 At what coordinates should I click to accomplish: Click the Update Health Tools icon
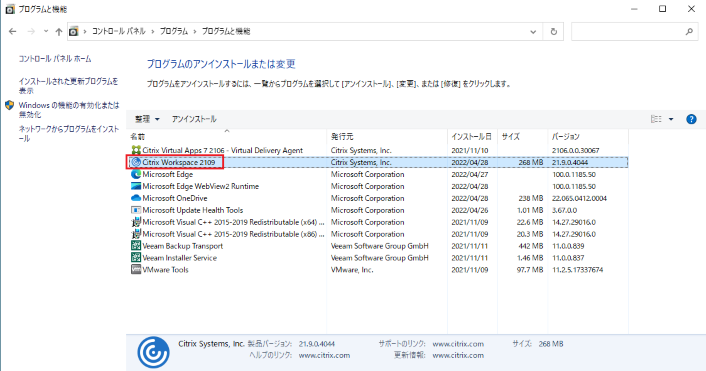[x=136, y=210]
